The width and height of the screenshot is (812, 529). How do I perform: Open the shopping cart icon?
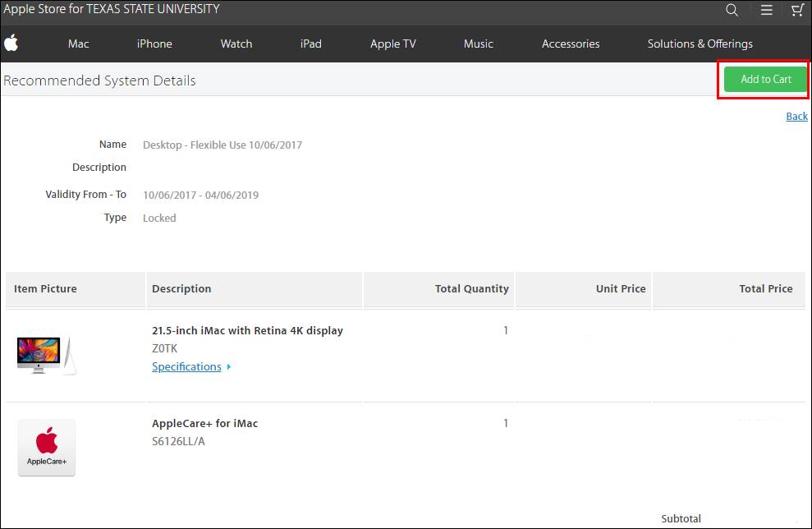[x=797, y=10]
